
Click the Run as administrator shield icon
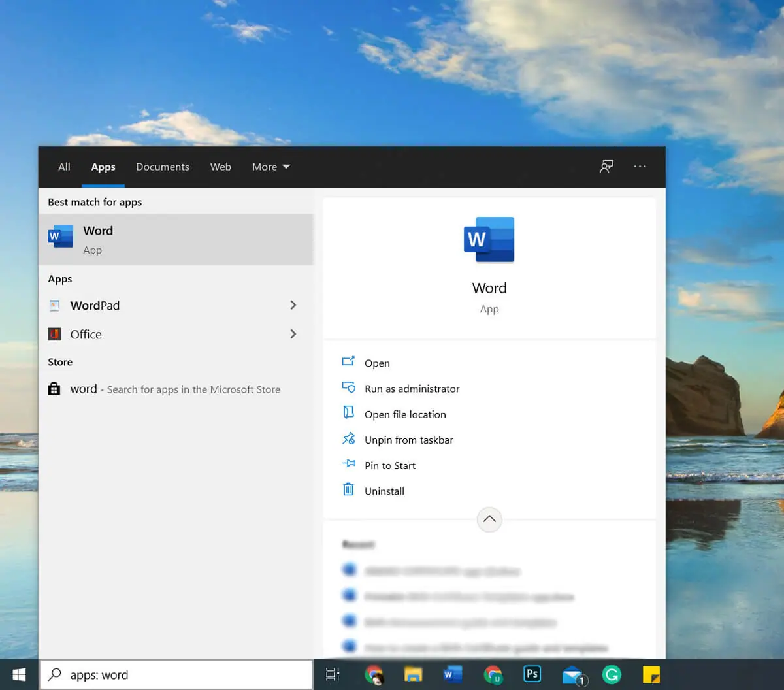(x=349, y=387)
